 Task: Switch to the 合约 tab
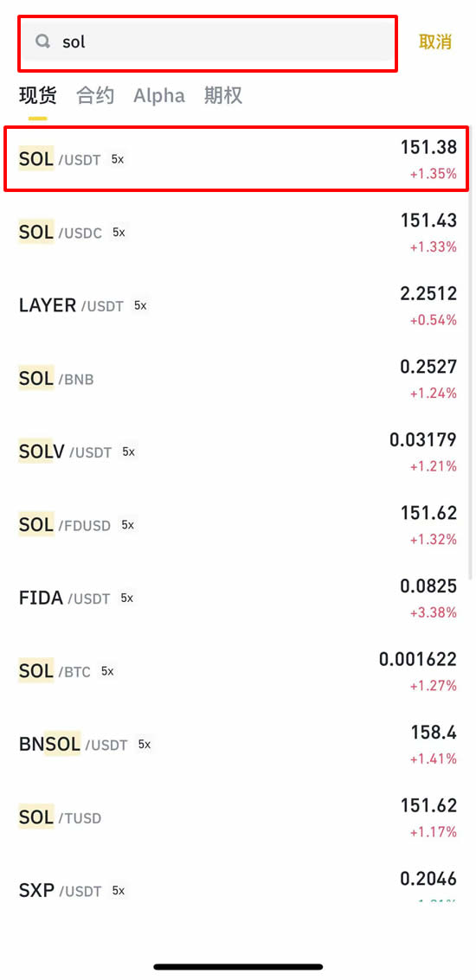coord(95,96)
